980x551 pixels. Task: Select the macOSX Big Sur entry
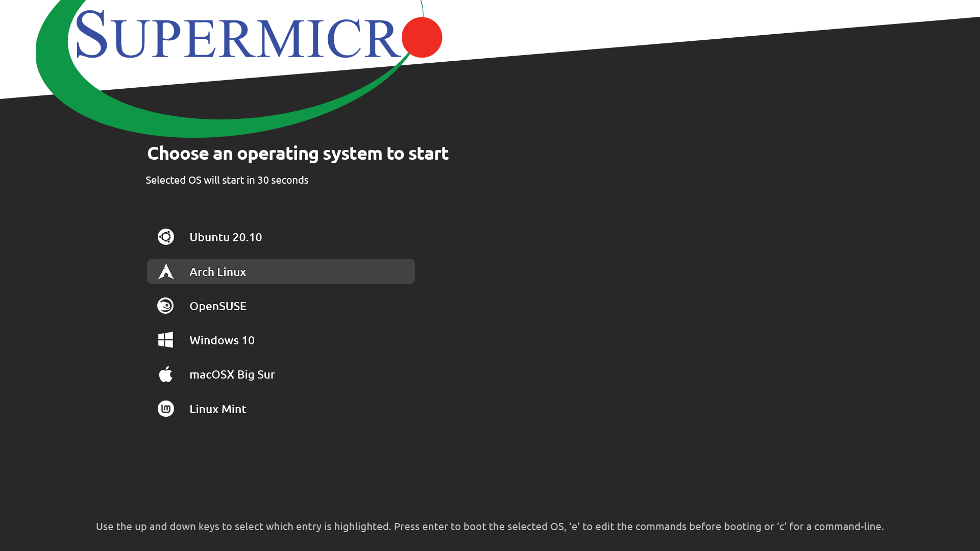pos(281,374)
